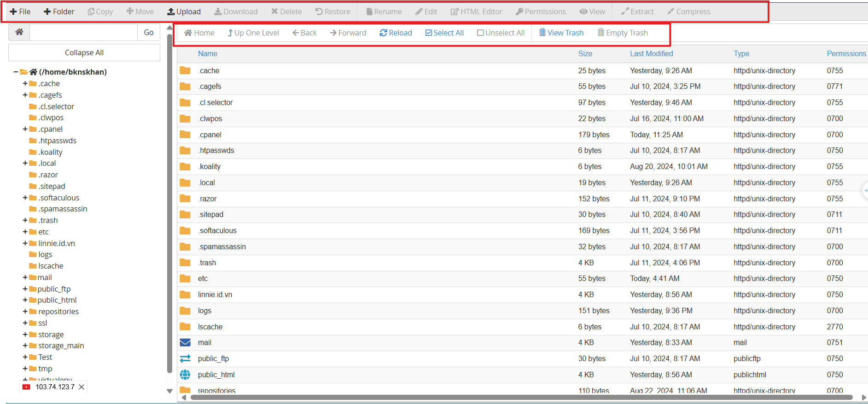Click the Edit toolbar button

click(426, 12)
